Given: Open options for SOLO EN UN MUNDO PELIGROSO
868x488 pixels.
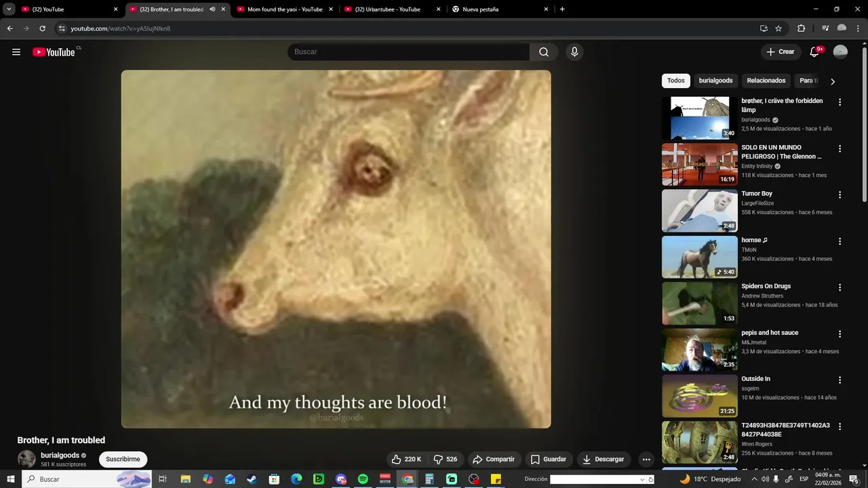Looking at the screenshot, I should pyautogui.click(x=840, y=148).
